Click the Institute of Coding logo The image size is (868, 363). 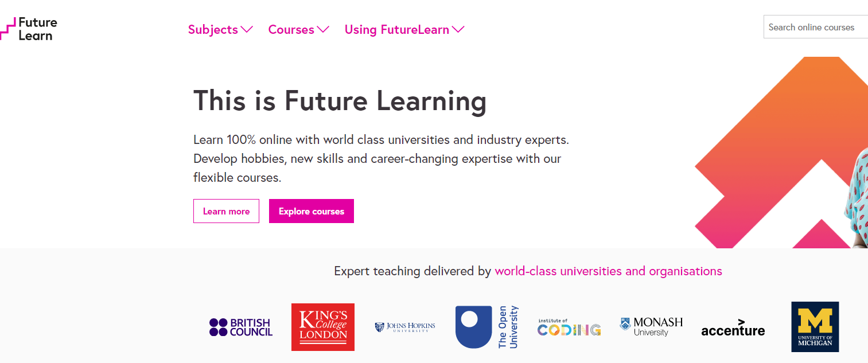pyautogui.click(x=569, y=328)
